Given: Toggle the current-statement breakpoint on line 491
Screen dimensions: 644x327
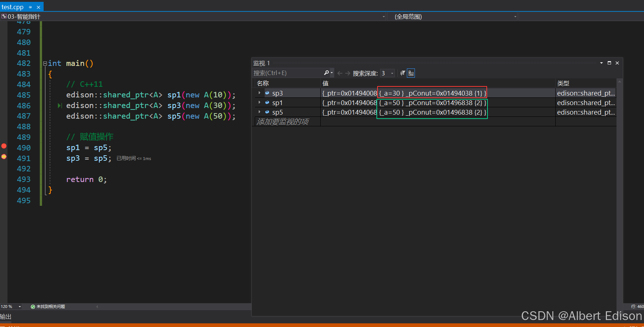Looking at the screenshot, I should click(x=4, y=157).
